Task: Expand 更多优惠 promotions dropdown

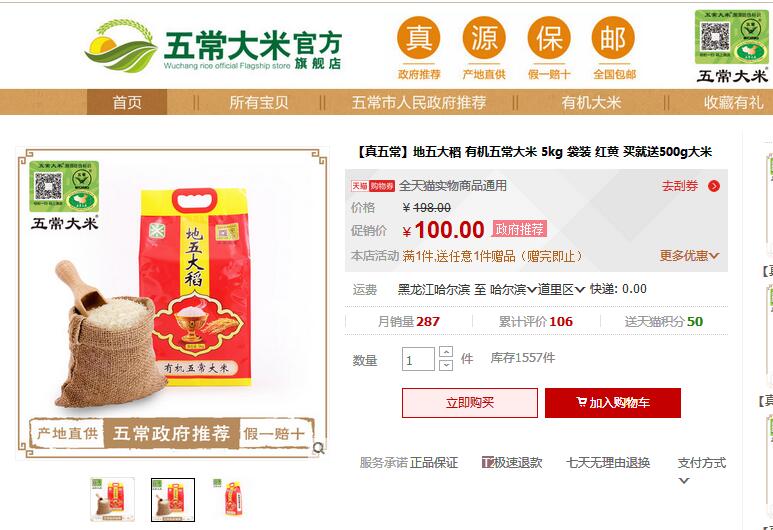Action: coord(689,255)
